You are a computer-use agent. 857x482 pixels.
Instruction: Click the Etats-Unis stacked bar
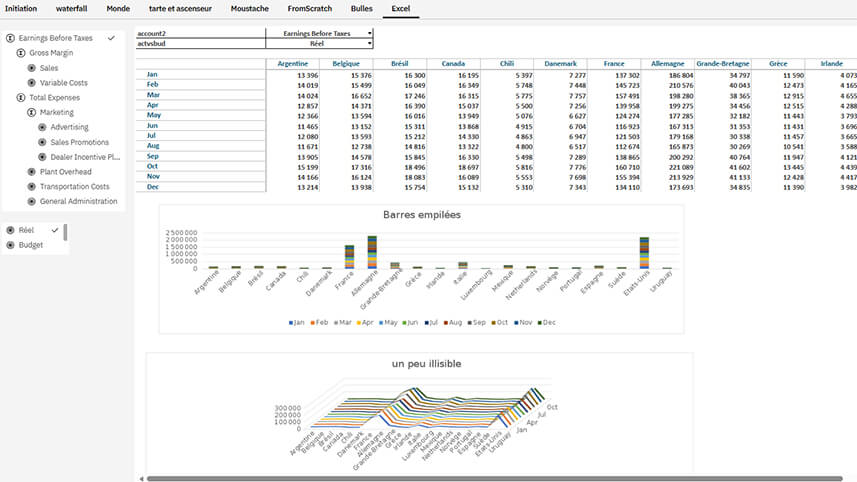click(644, 253)
